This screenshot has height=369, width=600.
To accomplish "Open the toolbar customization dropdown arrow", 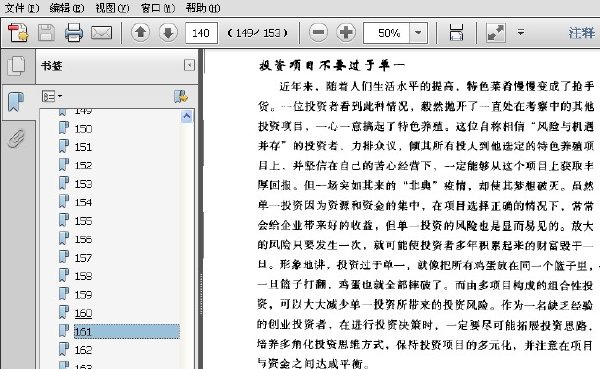I will (521, 32).
